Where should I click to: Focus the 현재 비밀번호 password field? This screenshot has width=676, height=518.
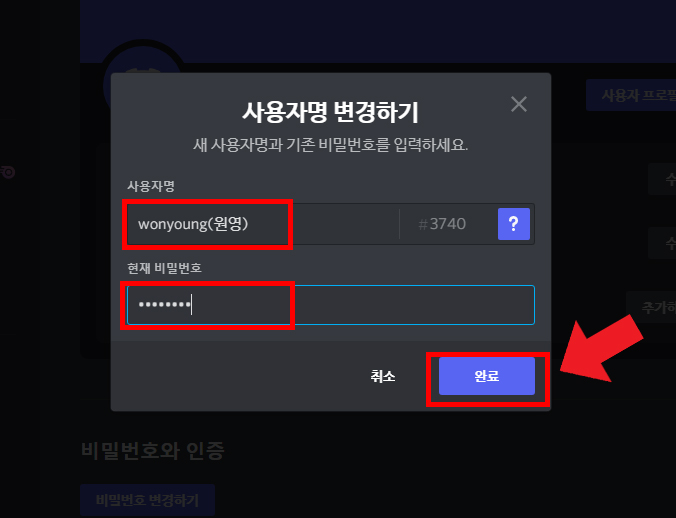tap(331, 305)
